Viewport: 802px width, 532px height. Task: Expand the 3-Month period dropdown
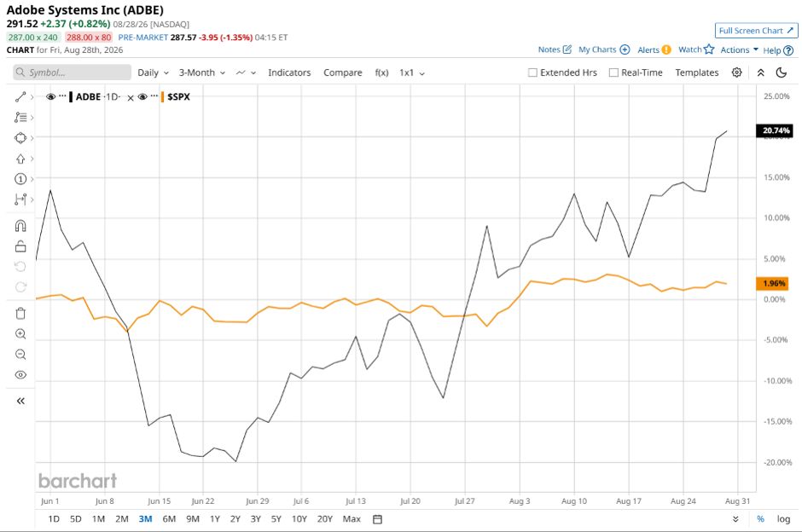(202, 72)
